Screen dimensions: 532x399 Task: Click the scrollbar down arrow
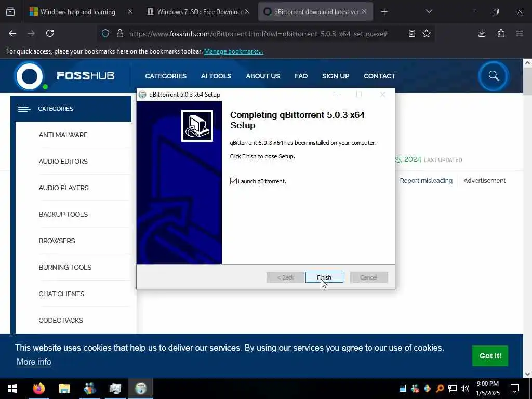click(527, 374)
